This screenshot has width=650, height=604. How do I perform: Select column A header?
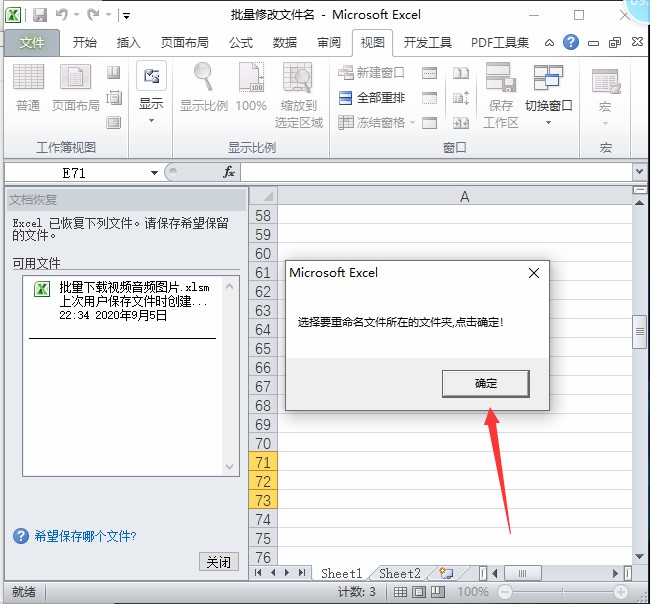455,197
